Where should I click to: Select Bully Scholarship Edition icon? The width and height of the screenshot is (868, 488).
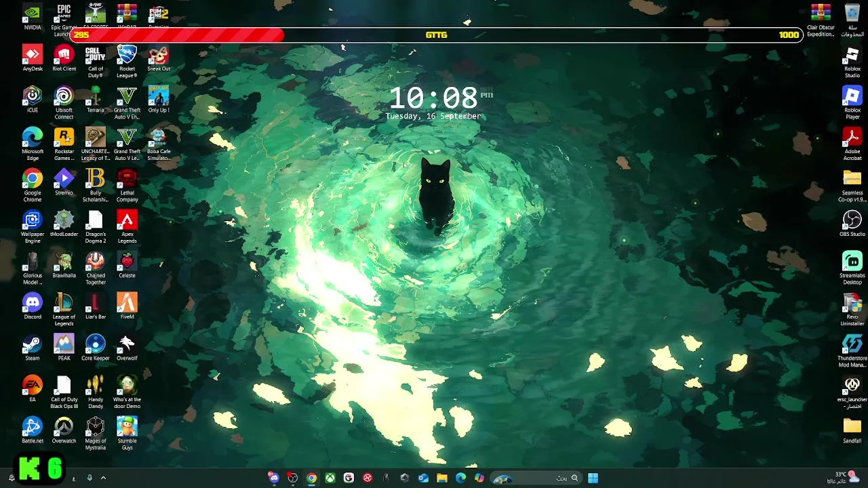pos(96,185)
